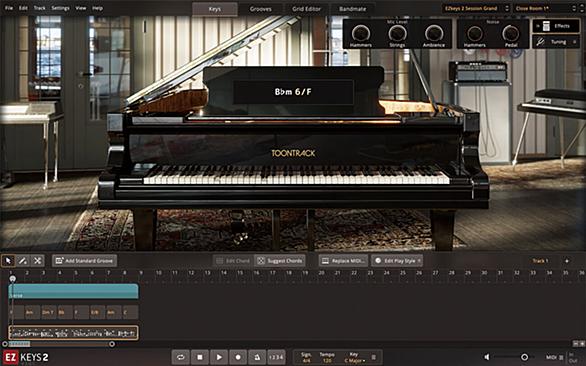This screenshot has height=366, width=586.
Task: Select the scissors cut tool
Action: click(x=37, y=261)
